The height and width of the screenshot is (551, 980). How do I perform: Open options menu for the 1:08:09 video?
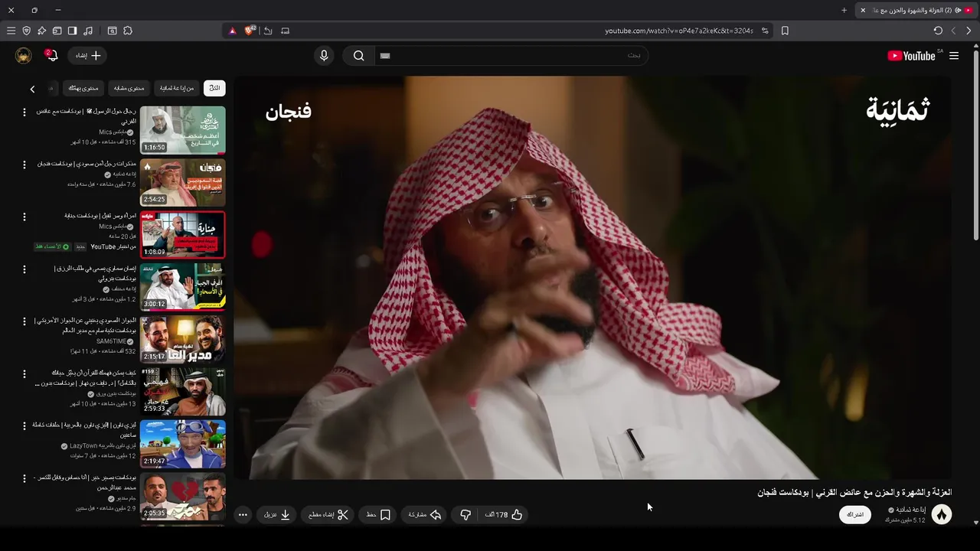tap(24, 217)
